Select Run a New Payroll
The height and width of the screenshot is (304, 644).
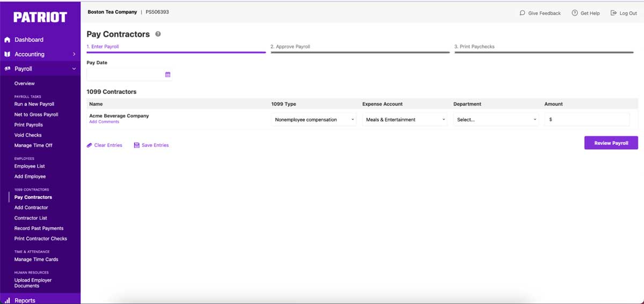[34, 104]
